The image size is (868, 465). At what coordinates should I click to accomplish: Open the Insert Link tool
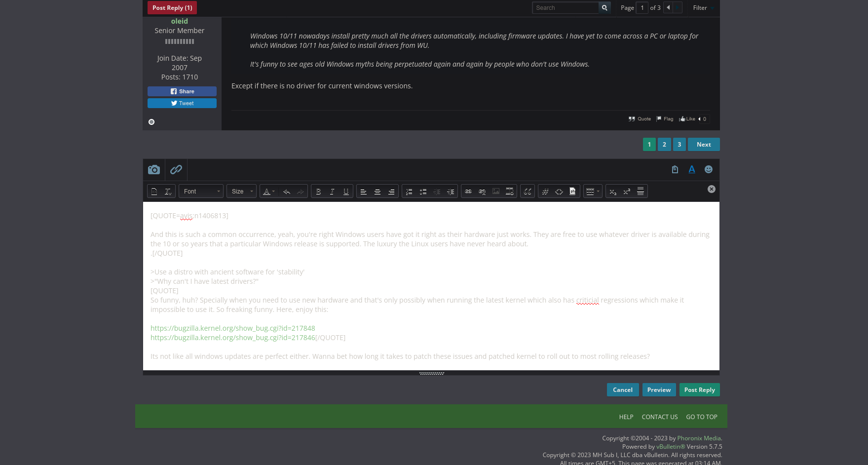(176, 169)
